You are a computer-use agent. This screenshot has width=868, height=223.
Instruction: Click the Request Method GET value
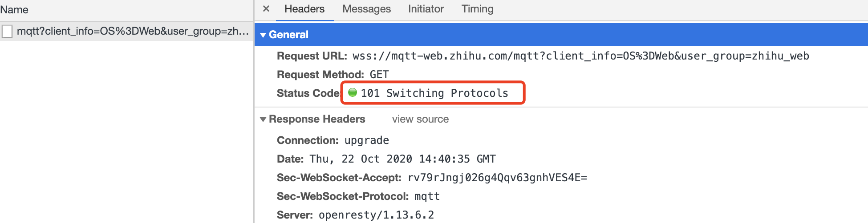pos(379,75)
